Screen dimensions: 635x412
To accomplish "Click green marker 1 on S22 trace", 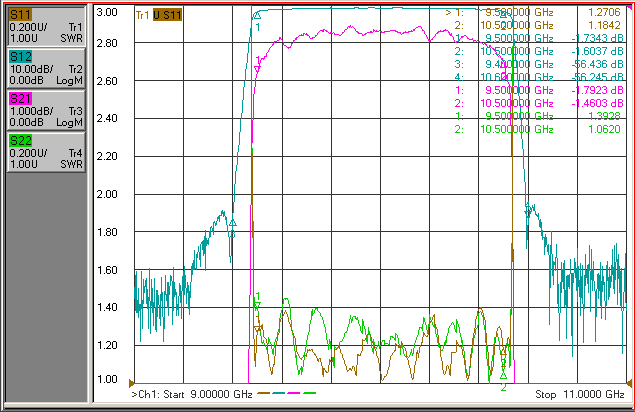I will click(x=257, y=305).
